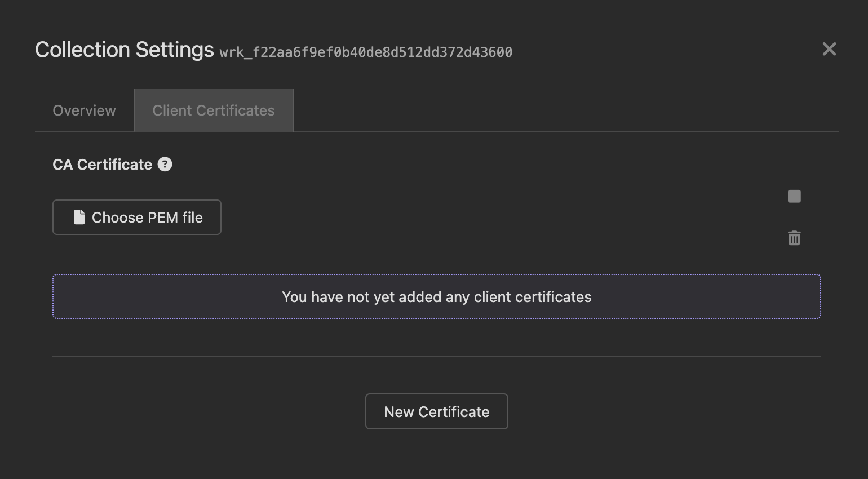Click the New Certificate button
Screen dimensions: 868x479
436,411
